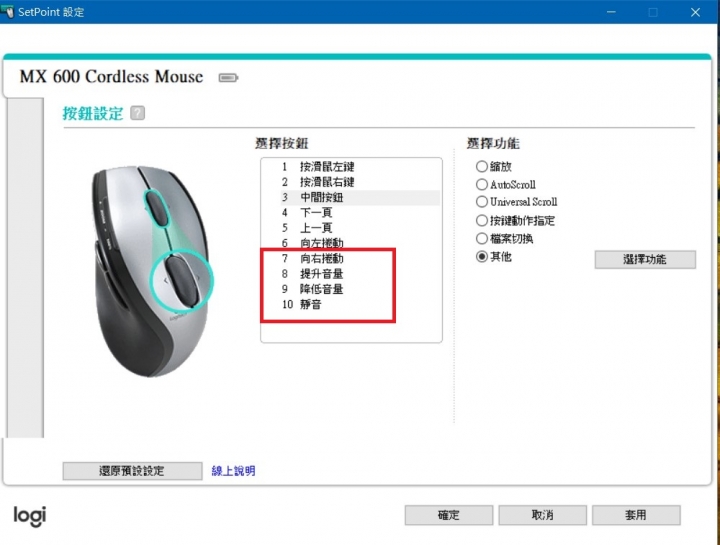Click the logi logo
This screenshot has height=545, width=720.
[x=30, y=516]
